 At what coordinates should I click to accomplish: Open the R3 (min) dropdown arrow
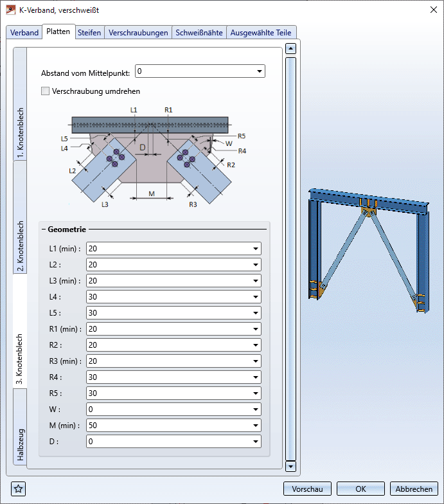coord(256,361)
